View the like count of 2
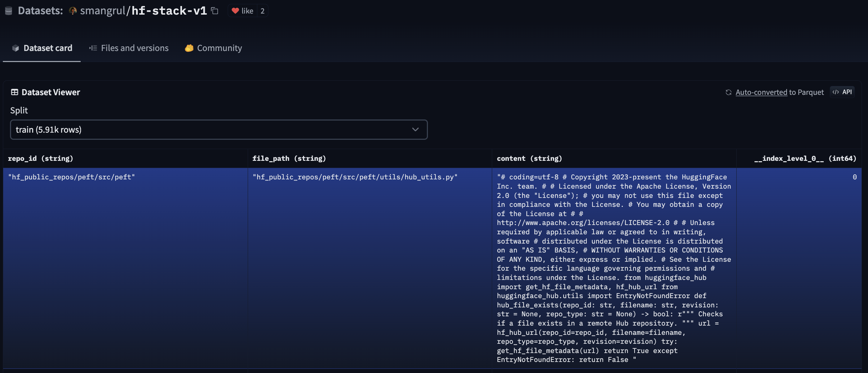The image size is (868, 373). pos(262,11)
